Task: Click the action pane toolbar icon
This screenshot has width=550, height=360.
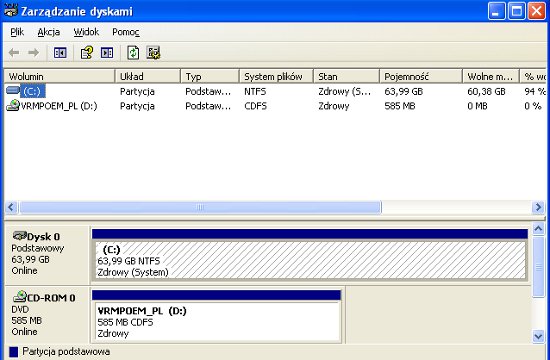Action: [107, 53]
